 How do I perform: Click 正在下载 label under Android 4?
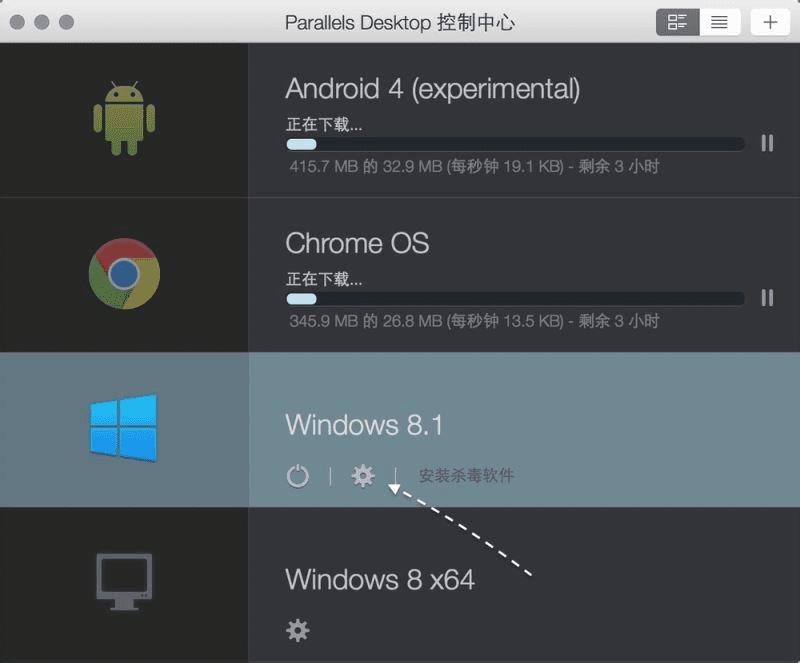click(x=324, y=124)
